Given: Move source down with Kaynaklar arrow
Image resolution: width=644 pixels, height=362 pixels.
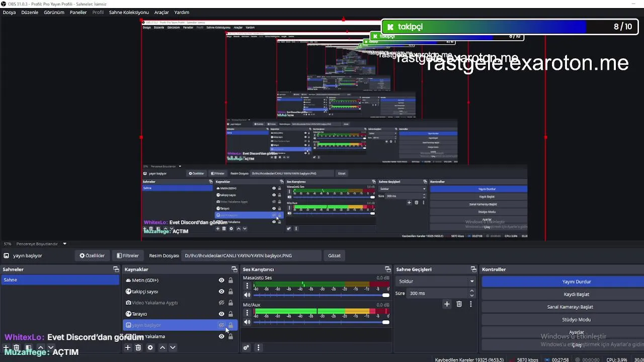Looking at the screenshot, I should click(173, 347).
